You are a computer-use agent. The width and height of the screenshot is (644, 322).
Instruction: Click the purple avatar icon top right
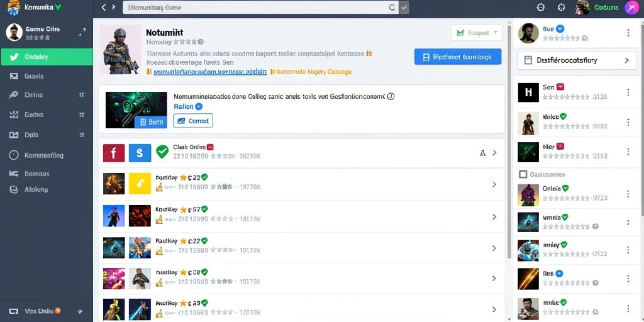(631, 8)
